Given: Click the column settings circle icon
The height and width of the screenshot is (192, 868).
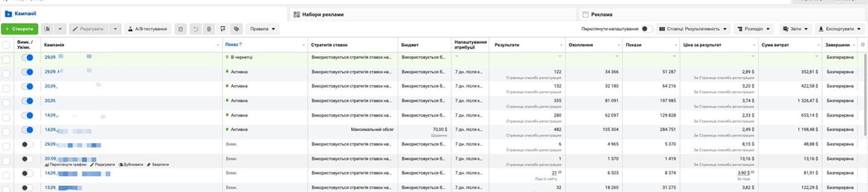Looking at the screenshot, I should coord(863,45).
